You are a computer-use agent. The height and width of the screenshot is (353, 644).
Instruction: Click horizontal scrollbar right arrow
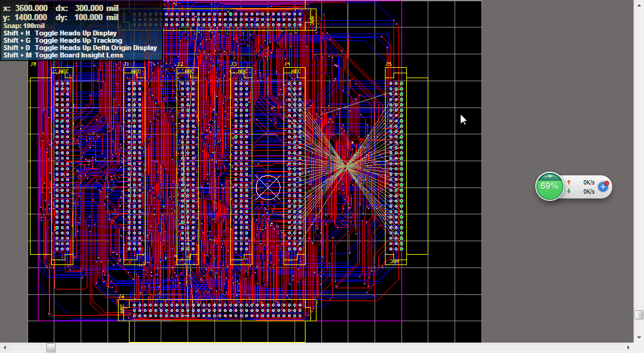click(x=628, y=348)
